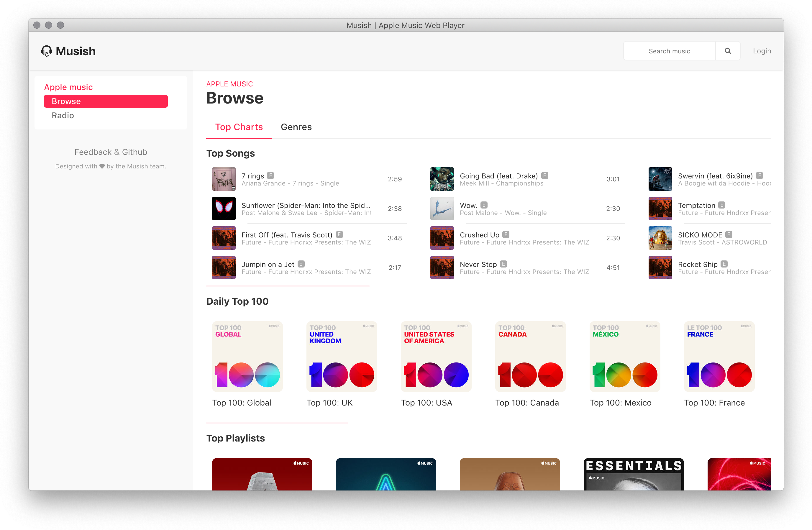Open the bright red swirl playlist cover
The image size is (812, 530).
click(x=739, y=475)
